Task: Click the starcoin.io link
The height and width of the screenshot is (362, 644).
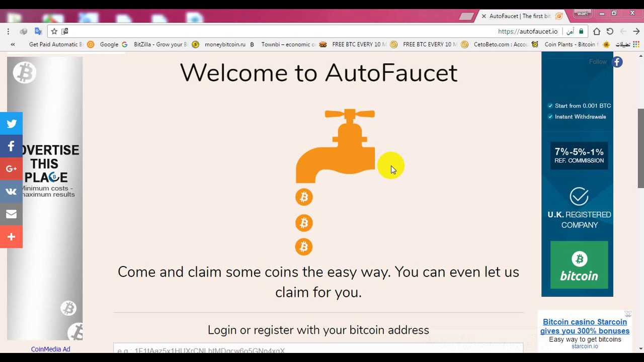Action: coord(585,346)
